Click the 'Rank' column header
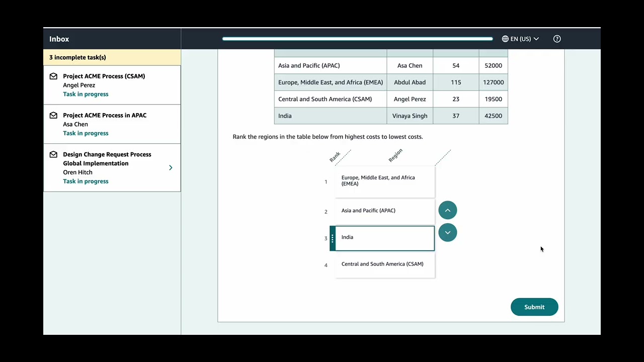 (x=335, y=157)
